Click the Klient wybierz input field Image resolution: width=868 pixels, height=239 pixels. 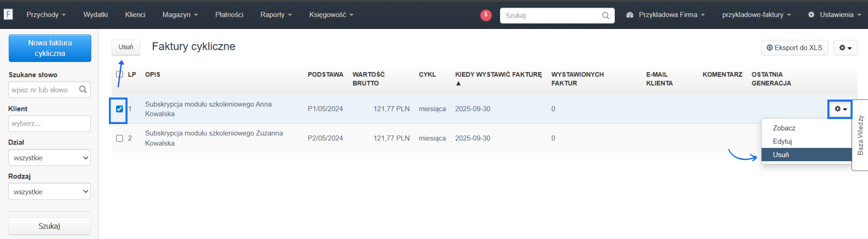coord(50,124)
